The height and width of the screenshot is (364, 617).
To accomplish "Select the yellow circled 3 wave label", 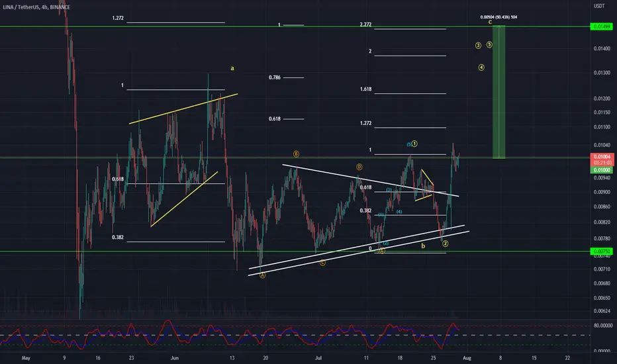I will coord(478,45).
